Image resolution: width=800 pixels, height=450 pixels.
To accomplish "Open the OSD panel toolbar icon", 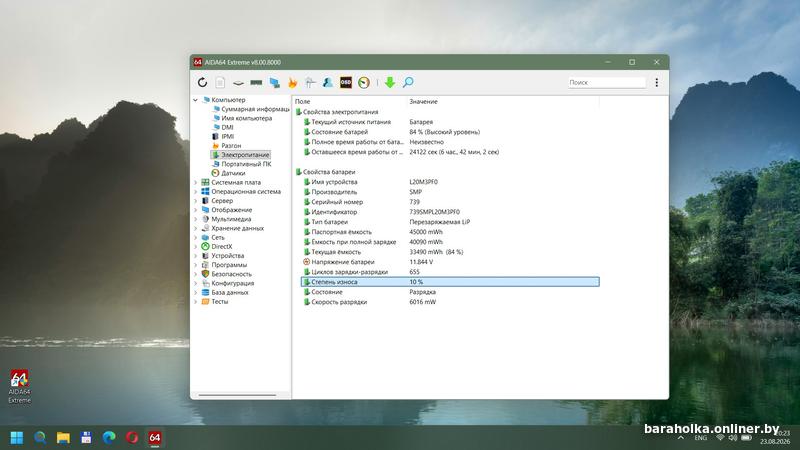I will tap(346, 82).
